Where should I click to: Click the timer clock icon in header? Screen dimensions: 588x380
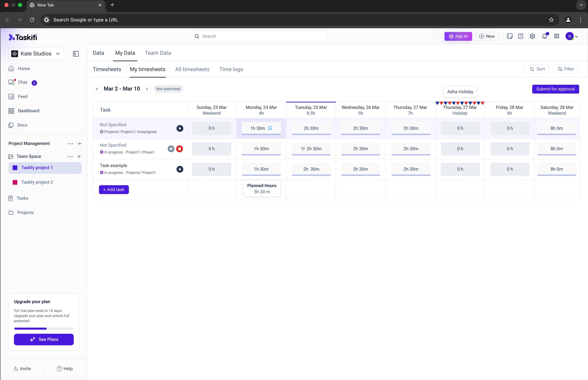pos(521,36)
